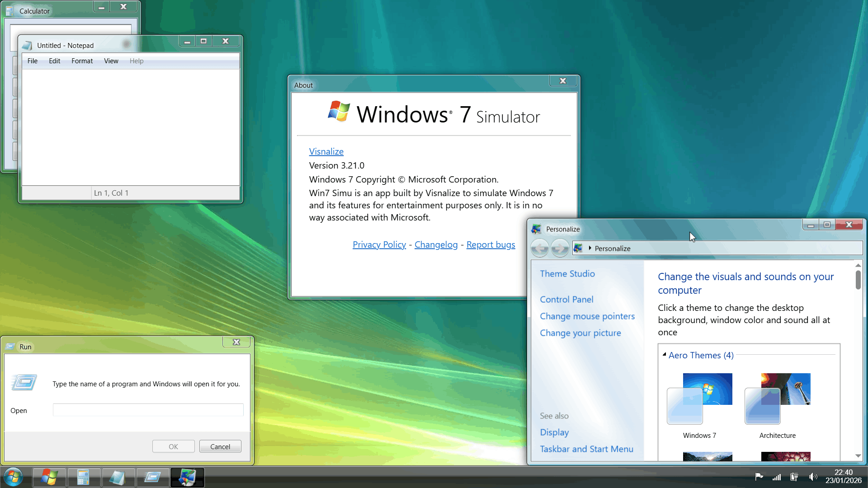Click the volume speaker tray icon

(813, 477)
